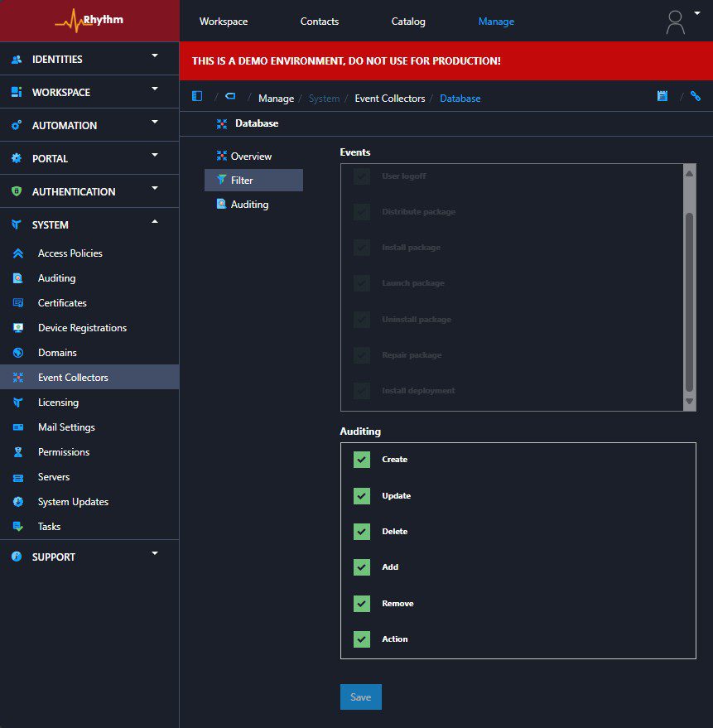Go to Mail Settings in sidebar

click(x=66, y=427)
